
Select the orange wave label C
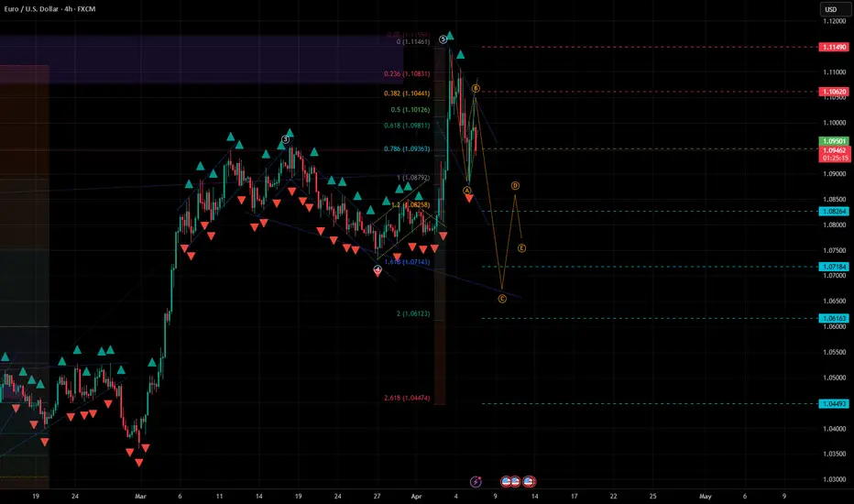[502, 299]
